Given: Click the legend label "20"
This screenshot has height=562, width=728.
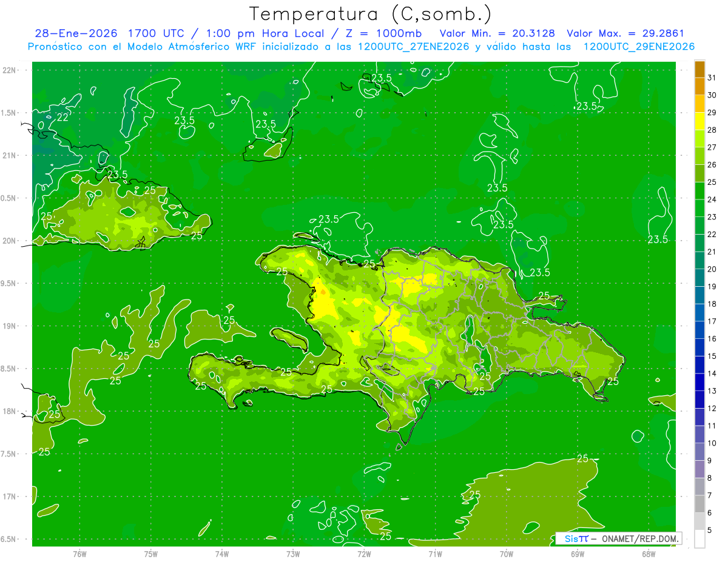Looking at the screenshot, I should coord(712,269).
